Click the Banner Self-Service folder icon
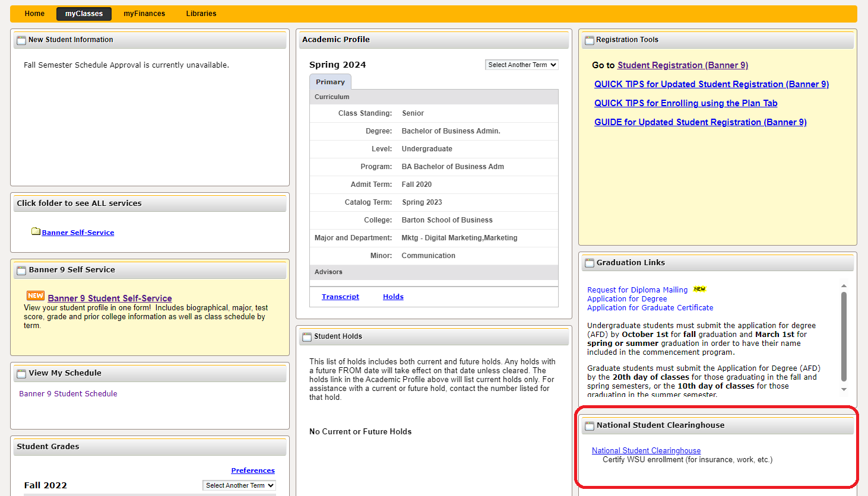868x496 pixels. click(x=36, y=231)
